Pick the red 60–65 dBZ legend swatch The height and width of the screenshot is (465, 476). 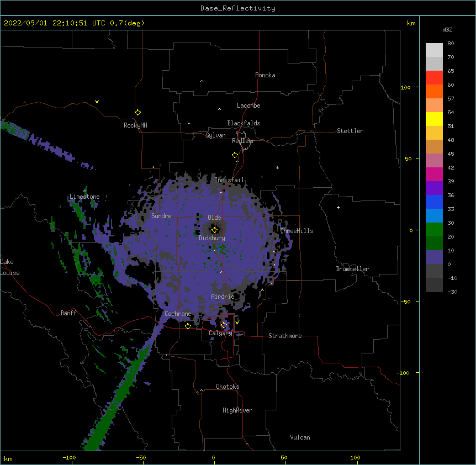tap(434, 78)
